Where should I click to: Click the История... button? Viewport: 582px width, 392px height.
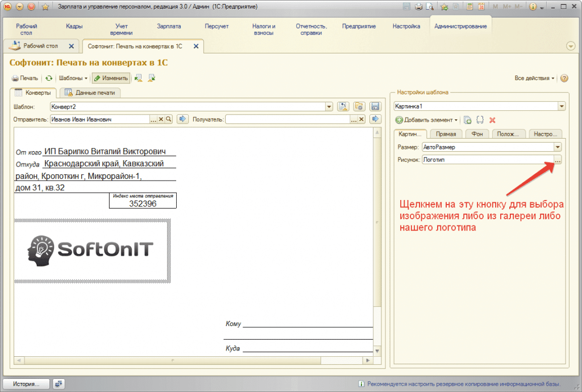[26, 384]
